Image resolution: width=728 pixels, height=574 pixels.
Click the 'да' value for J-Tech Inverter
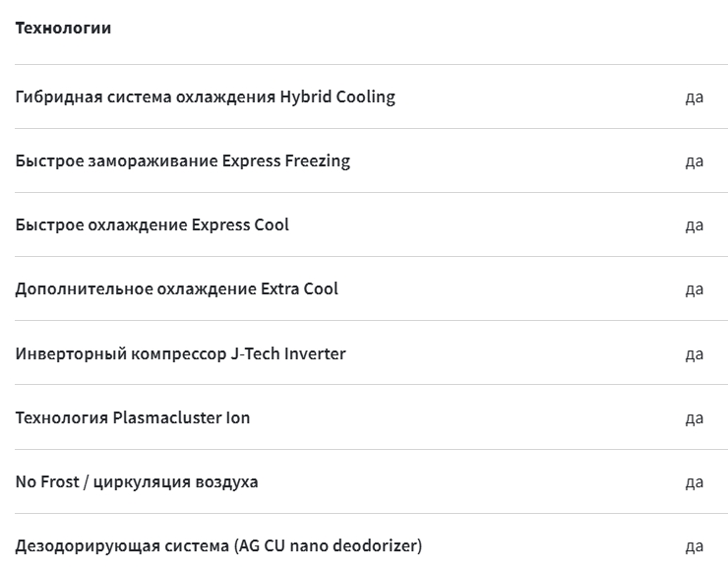(x=695, y=354)
